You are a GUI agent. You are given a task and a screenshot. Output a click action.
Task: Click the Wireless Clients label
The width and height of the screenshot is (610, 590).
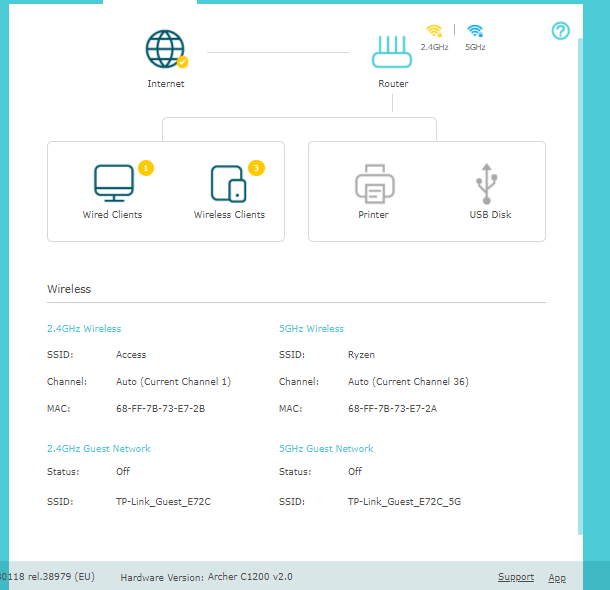(229, 215)
